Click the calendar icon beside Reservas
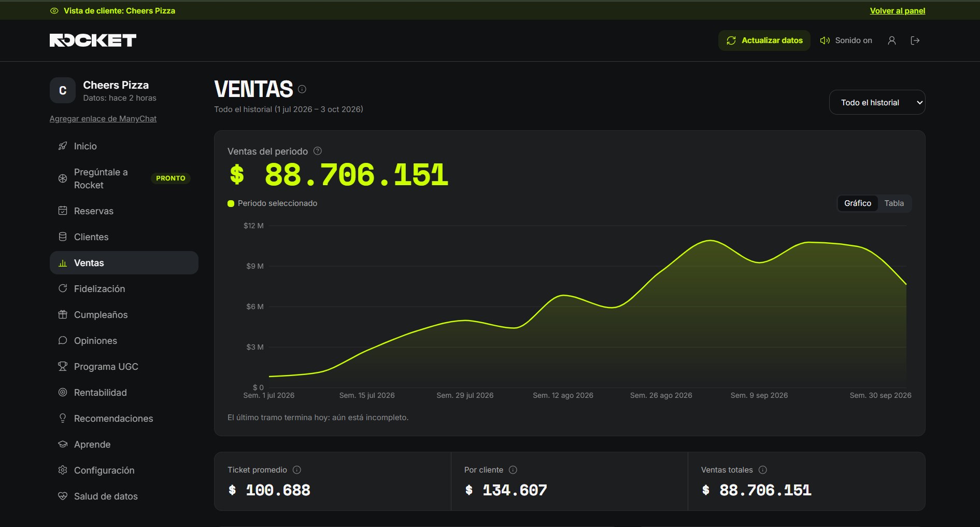 click(x=63, y=211)
